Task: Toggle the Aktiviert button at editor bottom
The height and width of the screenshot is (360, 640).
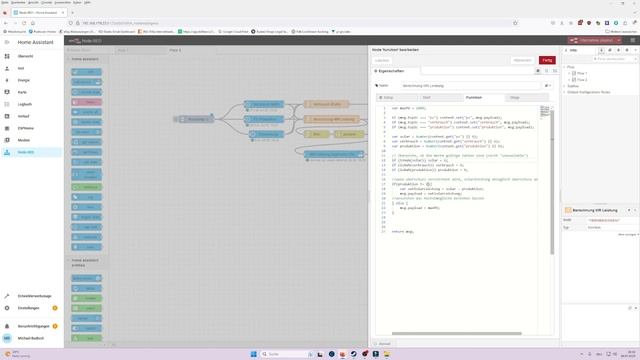Action: [x=382, y=344]
